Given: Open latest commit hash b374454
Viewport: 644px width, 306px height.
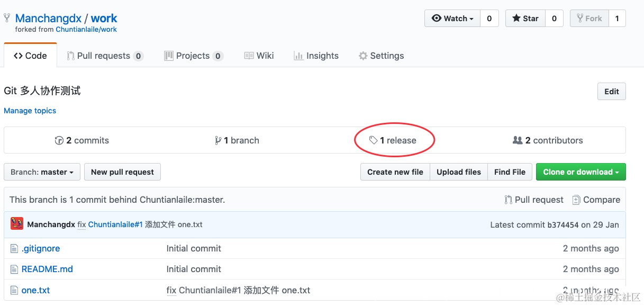Looking at the screenshot, I should (563, 224).
